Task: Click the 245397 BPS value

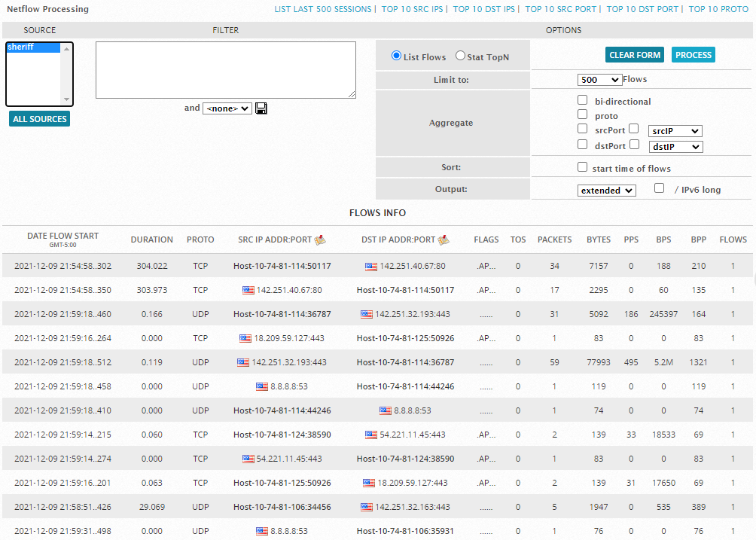Action: pos(663,314)
